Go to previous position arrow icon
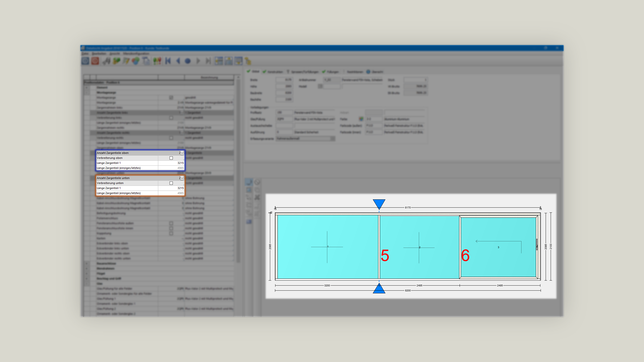644x362 pixels. point(178,61)
